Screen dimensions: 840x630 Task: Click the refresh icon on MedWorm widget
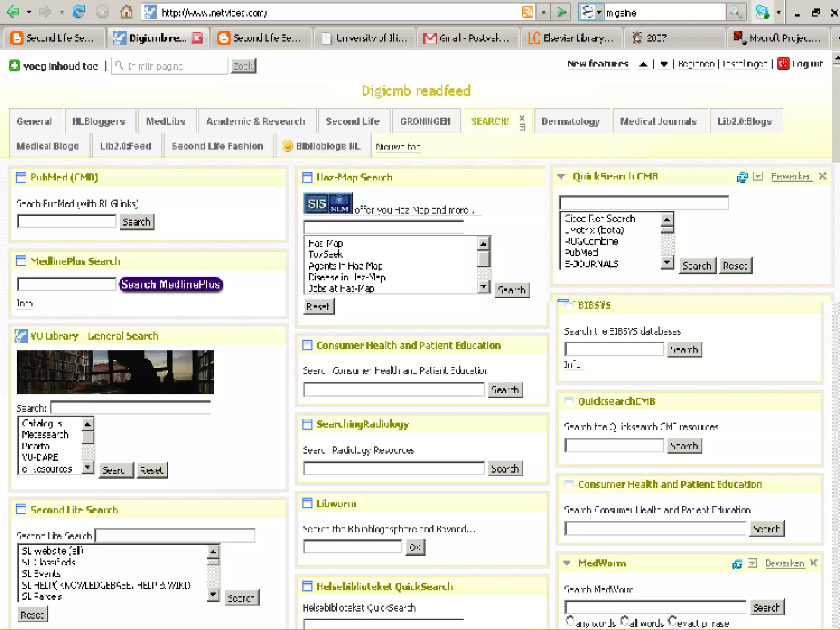point(737,564)
